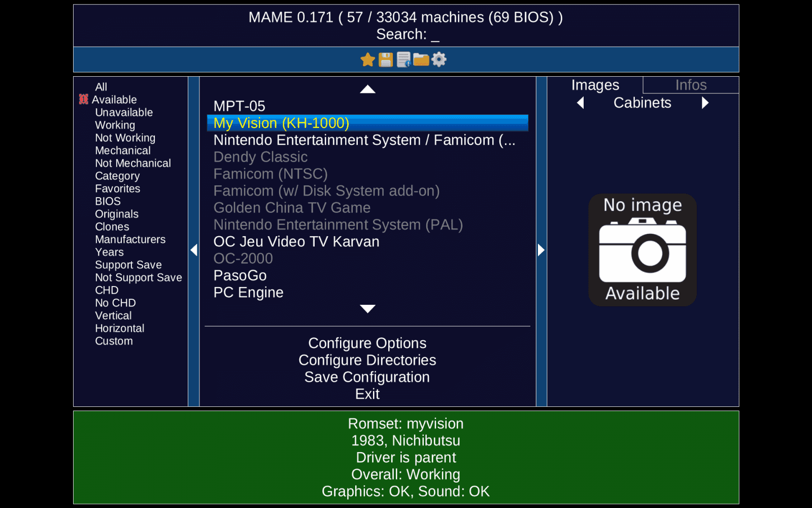Open the document info icon in toolbar
The image size is (812, 508).
(x=403, y=60)
